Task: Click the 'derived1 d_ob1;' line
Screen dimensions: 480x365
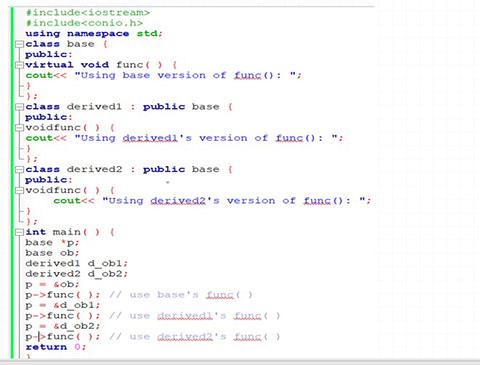Action: 77,263
